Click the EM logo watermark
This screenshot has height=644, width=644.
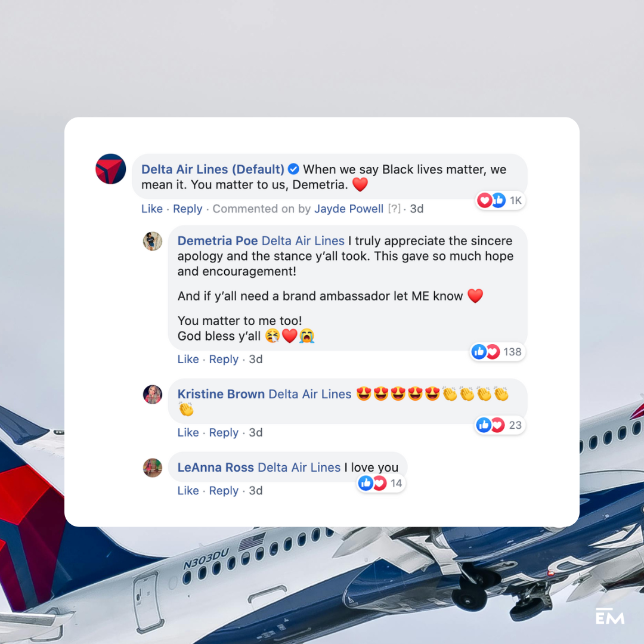point(610,616)
